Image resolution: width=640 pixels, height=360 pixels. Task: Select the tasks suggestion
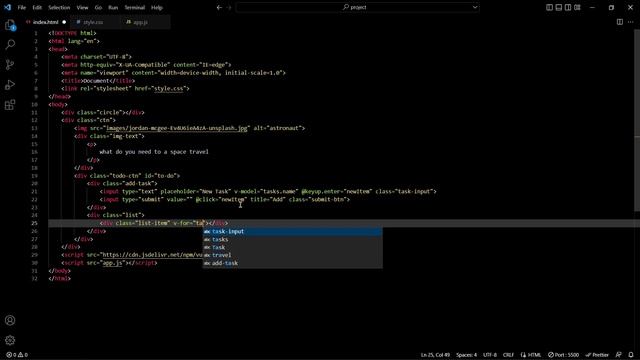(293, 239)
